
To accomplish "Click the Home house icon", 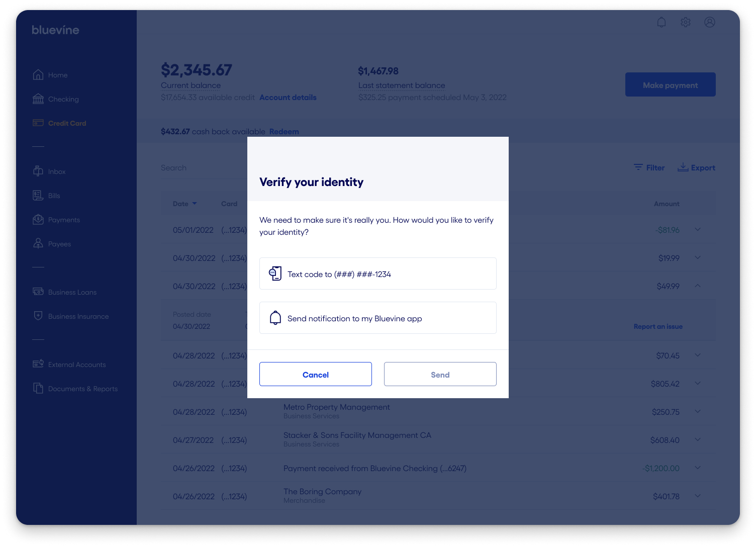I will pos(38,75).
